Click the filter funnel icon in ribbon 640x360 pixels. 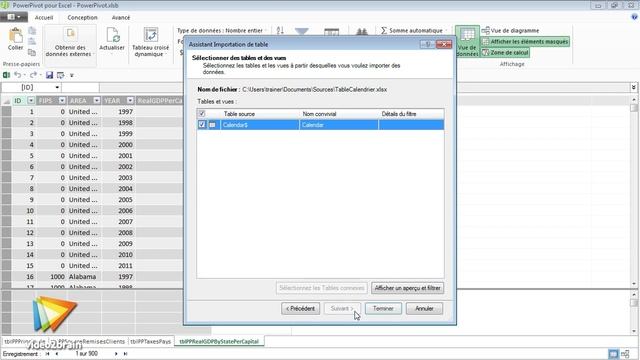[302, 31]
